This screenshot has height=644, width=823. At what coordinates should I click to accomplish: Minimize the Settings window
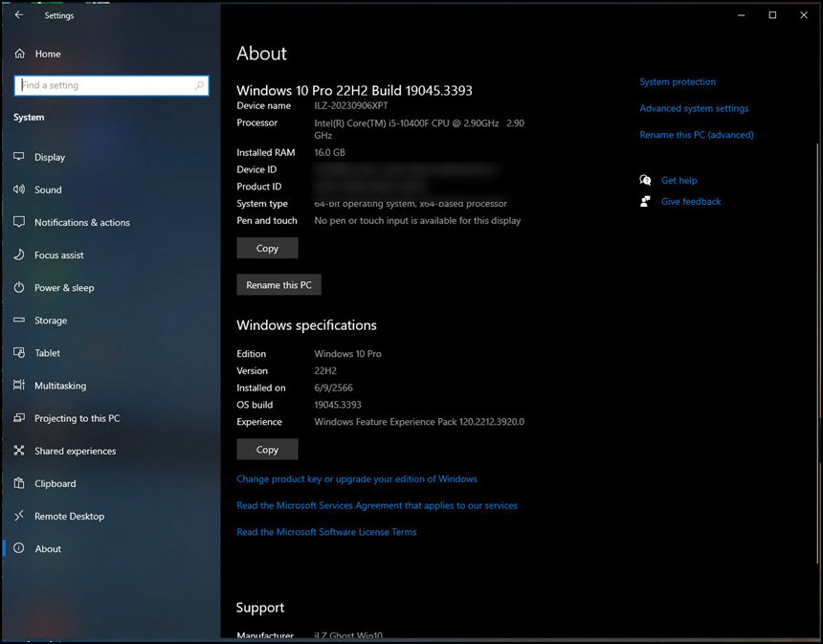(x=741, y=14)
